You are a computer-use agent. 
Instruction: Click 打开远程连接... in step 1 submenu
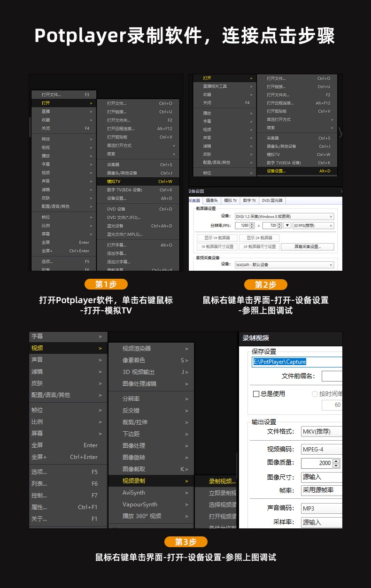[x=139, y=129]
